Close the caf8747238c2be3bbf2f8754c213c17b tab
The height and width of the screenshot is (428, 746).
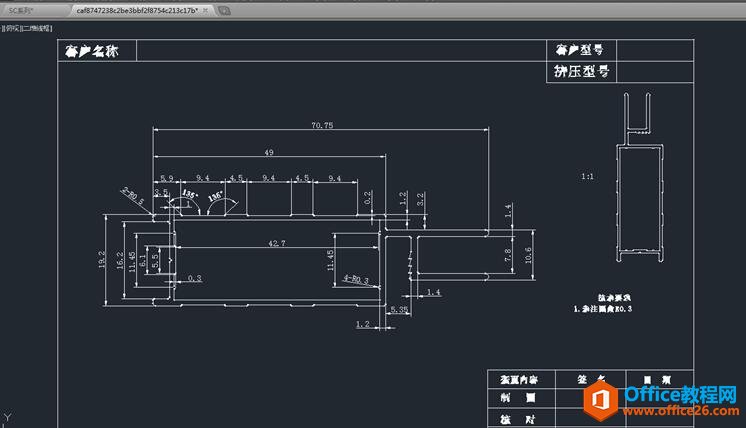[206, 10]
